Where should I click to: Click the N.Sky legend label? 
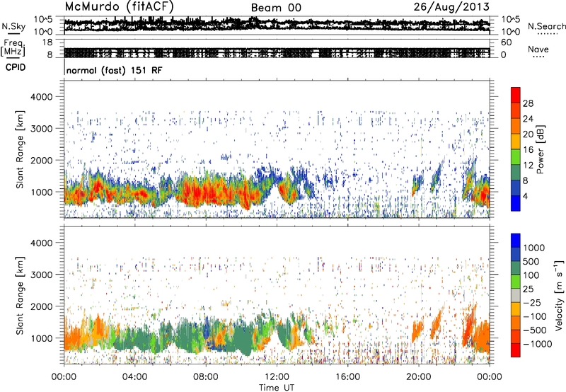(x=13, y=26)
